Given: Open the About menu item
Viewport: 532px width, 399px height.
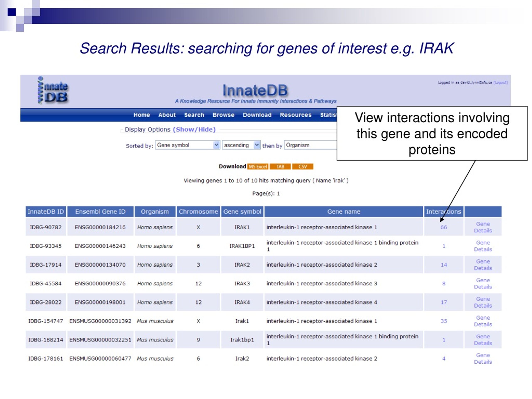Looking at the screenshot, I should 167,115.
